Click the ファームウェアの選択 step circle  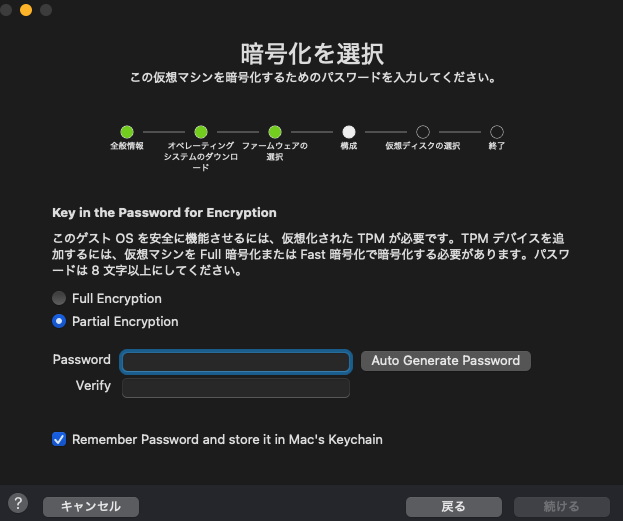pyautogui.click(x=275, y=131)
